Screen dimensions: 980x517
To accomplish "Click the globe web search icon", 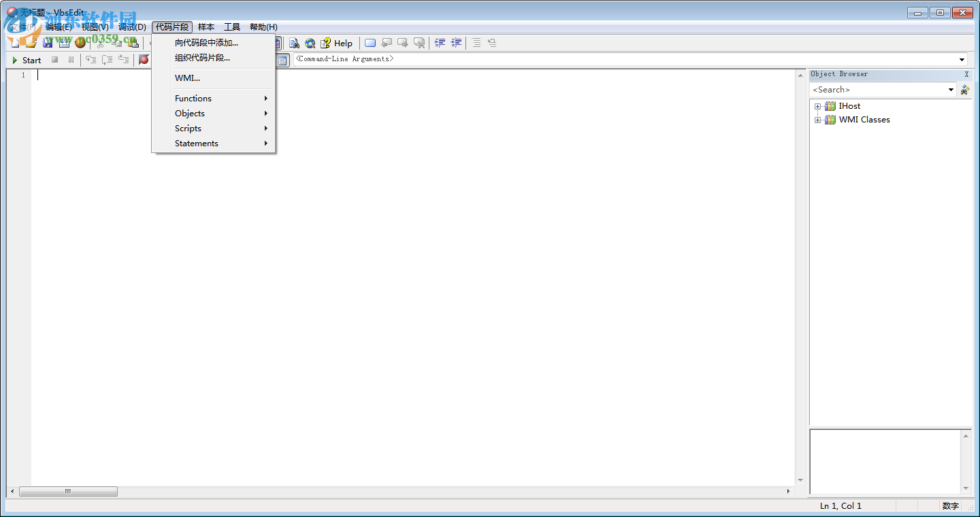I will pyautogui.click(x=310, y=43).
